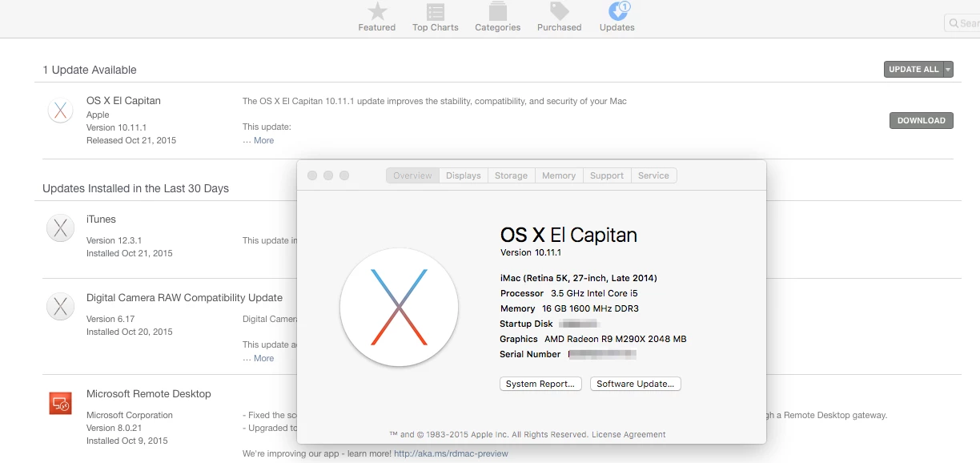Image resolution: width=980 pixels, height=463 pixels.
Task: Click the Memory "16 GB 1600 MHz DDR3" value
Action: click(x=590, y=308)
